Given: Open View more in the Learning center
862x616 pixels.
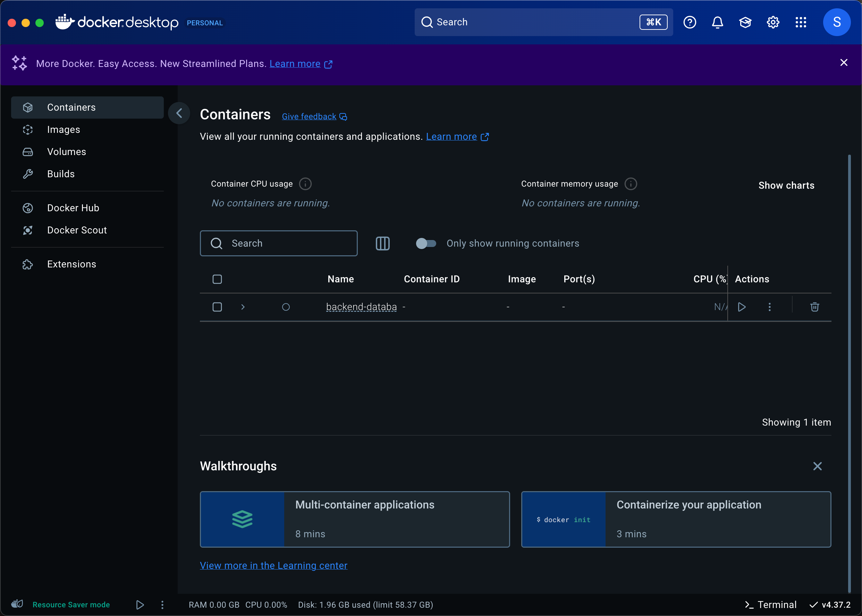Looking at the screenshot, I should (273, 566).
